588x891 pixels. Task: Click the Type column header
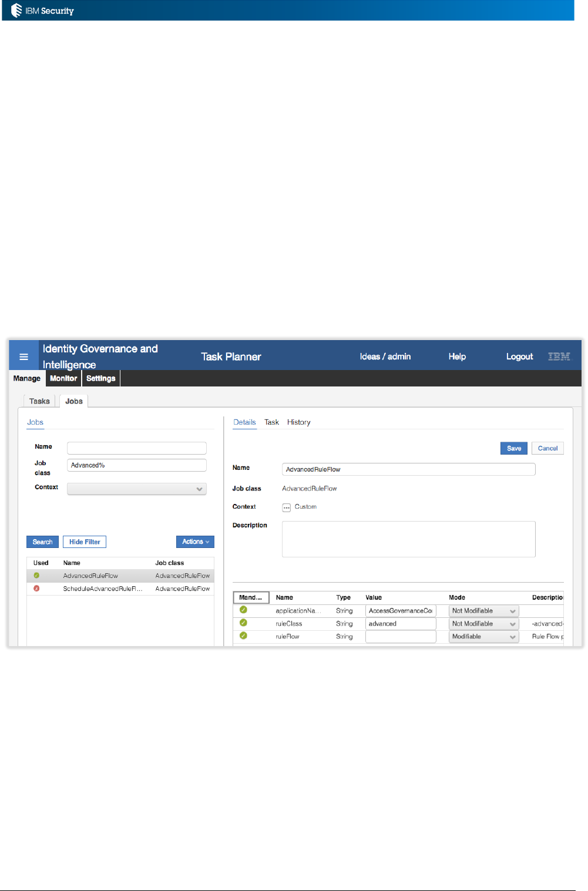(344, 597)
